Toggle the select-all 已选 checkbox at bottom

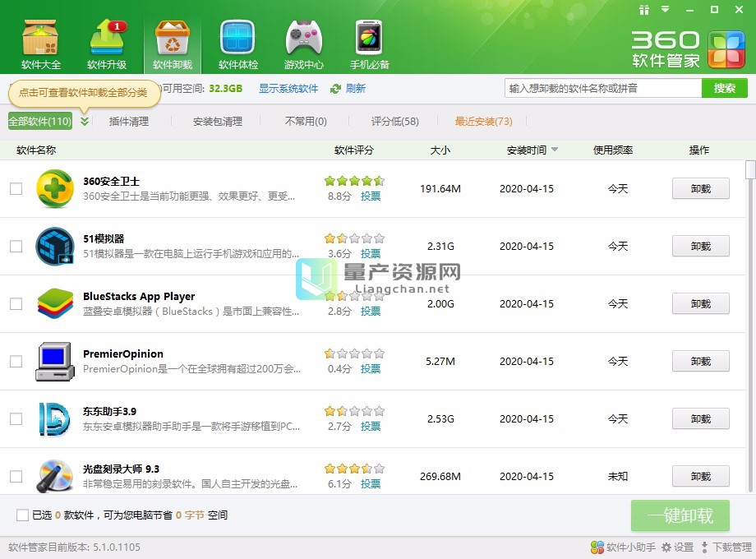pyautogui.click(x=22, y=515)
